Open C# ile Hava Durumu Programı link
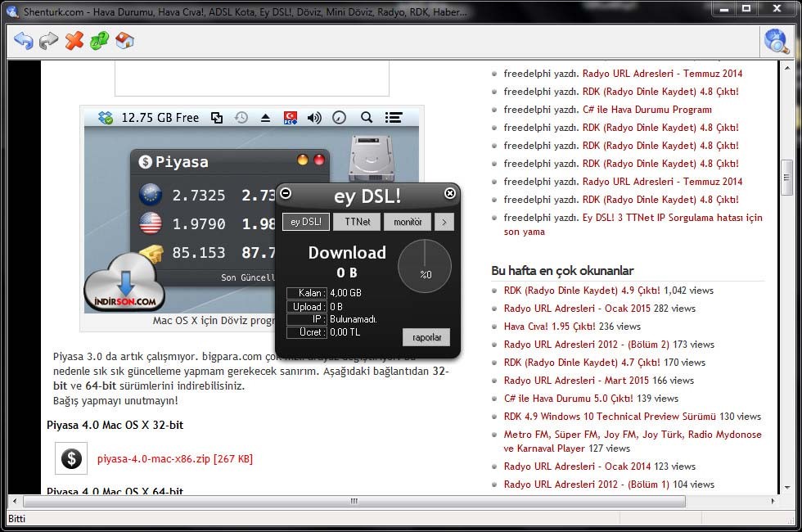The image size is (802, 532). tap(647, 110)
